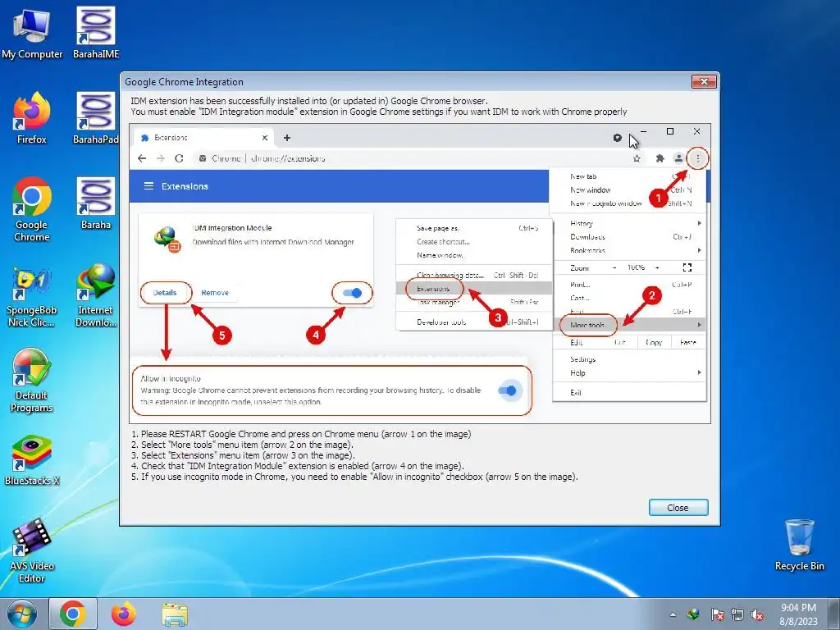This screenshot has width=840, height=630.
Task: Choose the Extensions submenu item in the illustration
Action: click(x=474, y=289)
